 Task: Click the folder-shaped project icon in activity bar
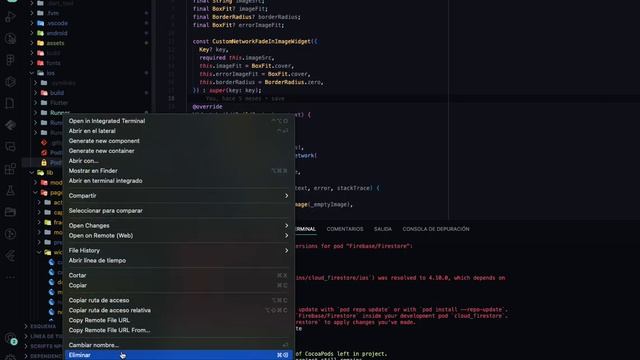(x=11, y=212)
